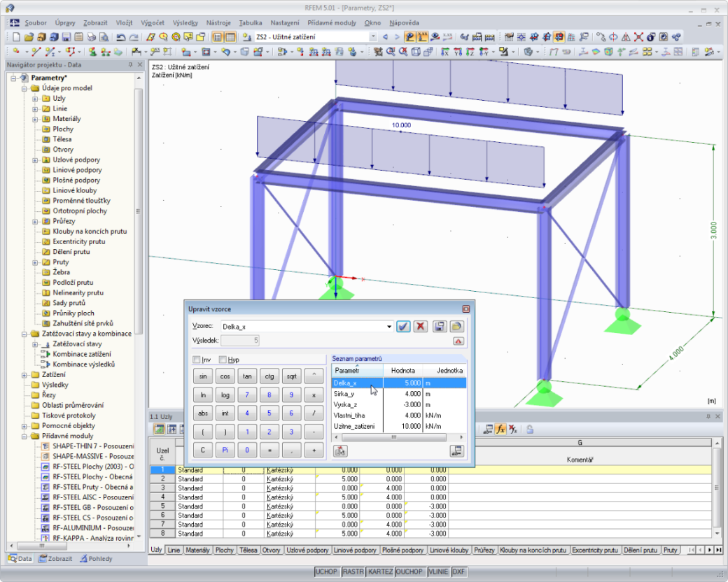The width and height of the screenshot is (728, 582).
Task: Toggle the KARTEZ status bar button
Action: [380, 572]
